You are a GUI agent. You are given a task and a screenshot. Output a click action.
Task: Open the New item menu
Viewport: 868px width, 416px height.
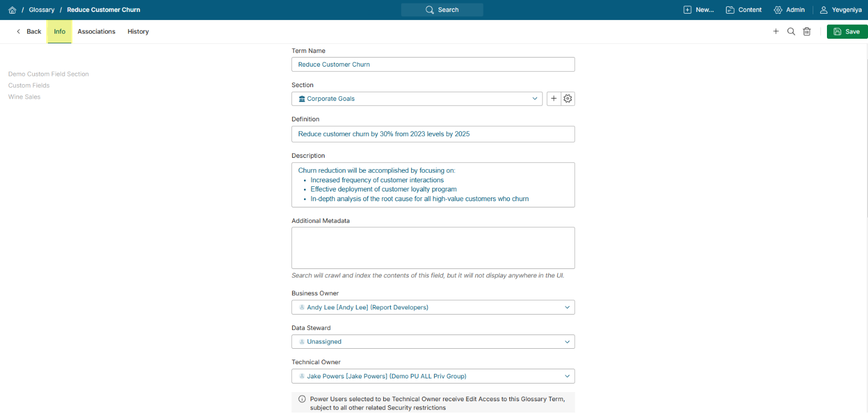(x=699, y=10)
